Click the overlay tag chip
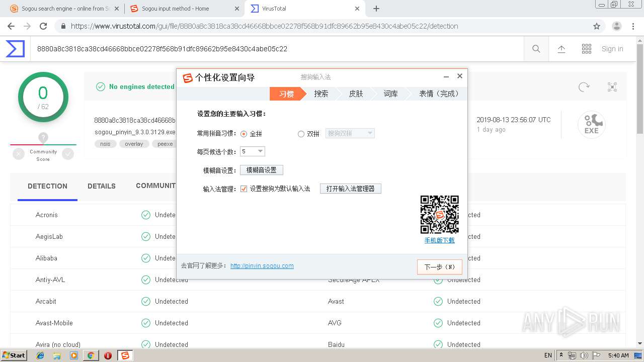644x362 pixels. (x=134, y=144)
